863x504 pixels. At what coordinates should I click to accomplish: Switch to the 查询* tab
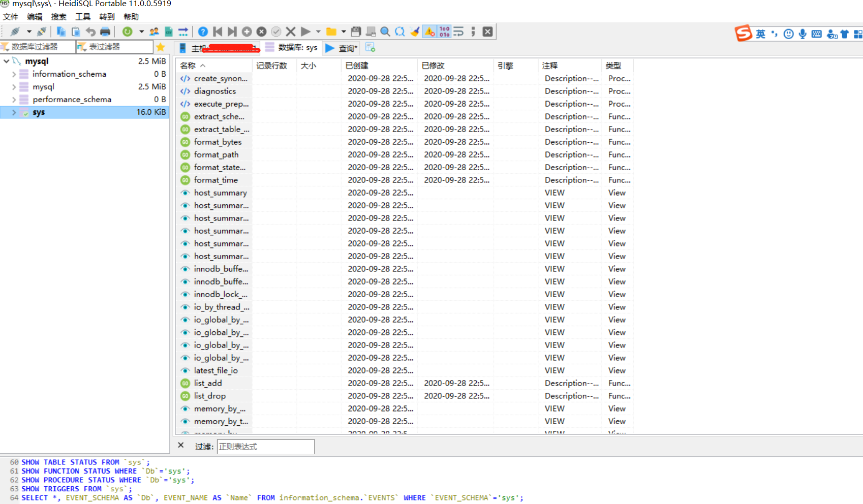click(x=342, y=48)
